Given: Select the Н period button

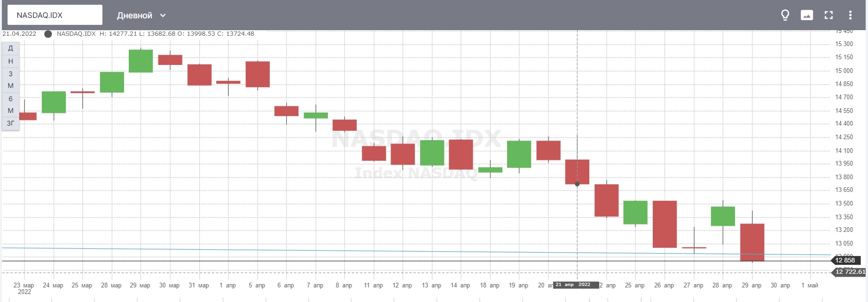Looking at the screenshot, I should [x=10, y=61].
